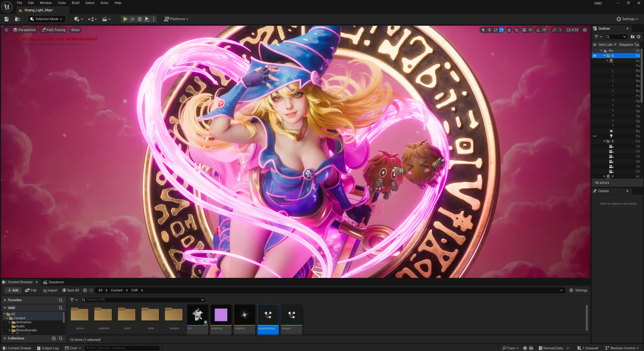Image resolution: width=644 pixels, height=351 pixels.
Task: Expand the Animation folder in tree
Action: 10,322
